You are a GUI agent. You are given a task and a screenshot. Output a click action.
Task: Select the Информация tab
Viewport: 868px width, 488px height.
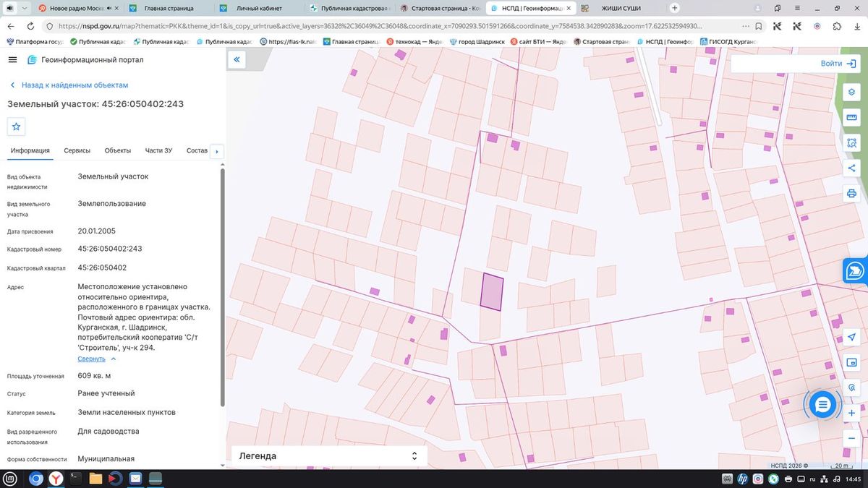click(x=30, y=150)
